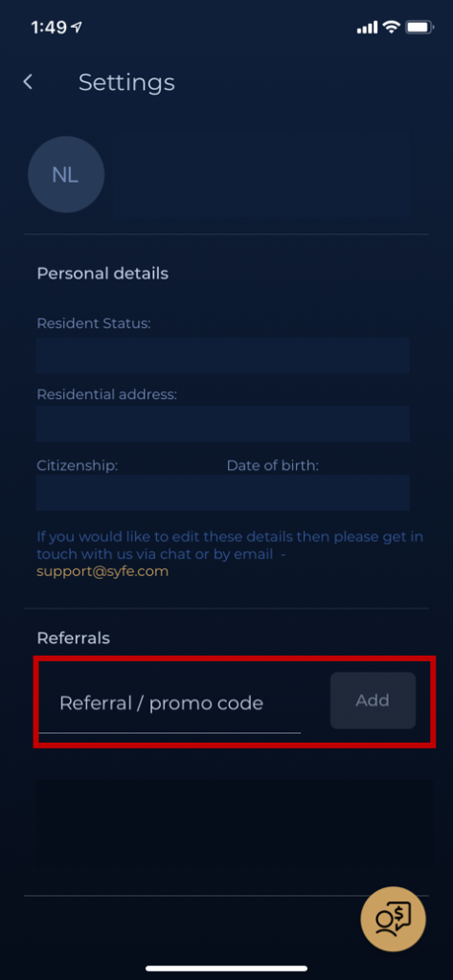Image resolution: width=453 pixels, height=980 pixels.
Task: Tap the Date of birth label
Action: [273, 466]
